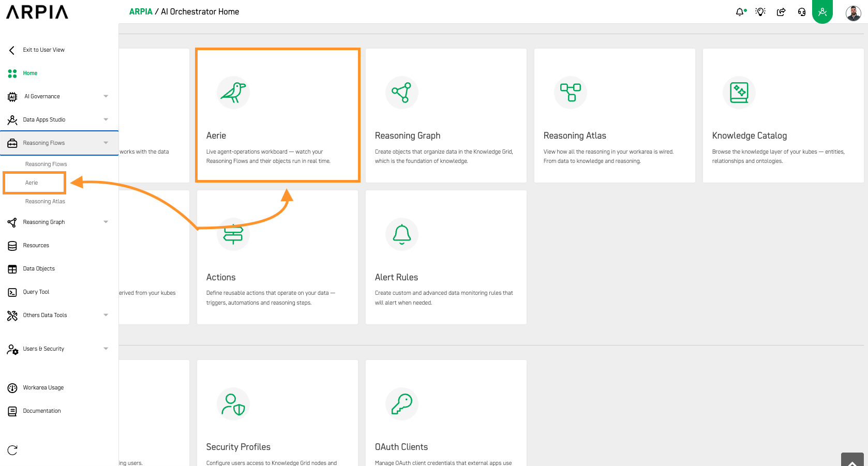Image resolution: width=868 pixels, height=466 pixels.
Task: Click ARPIA breadcrumb link
Action: (141, 11)
